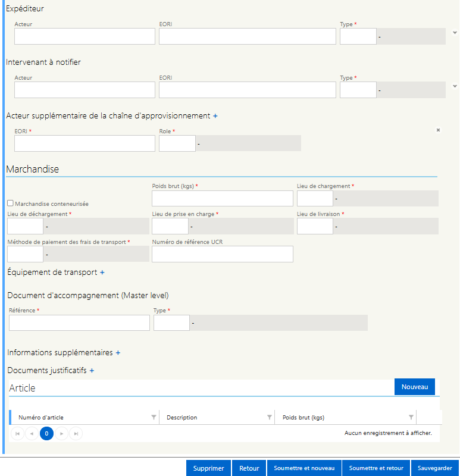Click Soumettre et retour

tap(376, 468)
